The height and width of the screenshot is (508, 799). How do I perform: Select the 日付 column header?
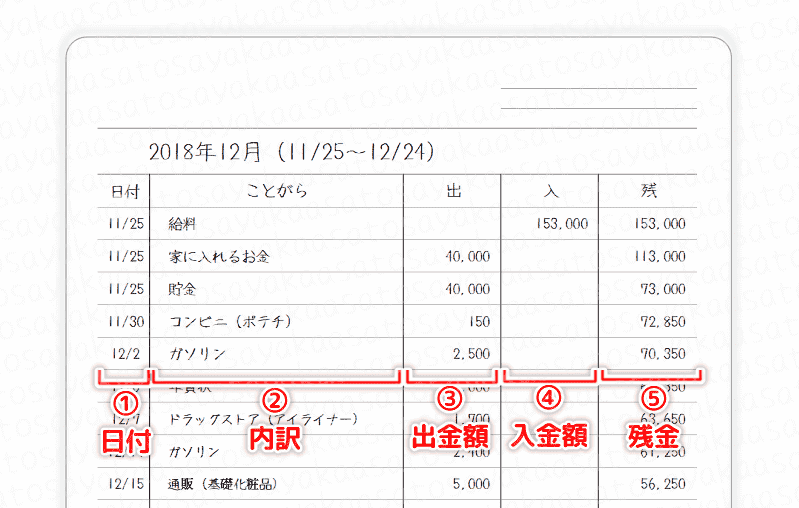point(125,192)
